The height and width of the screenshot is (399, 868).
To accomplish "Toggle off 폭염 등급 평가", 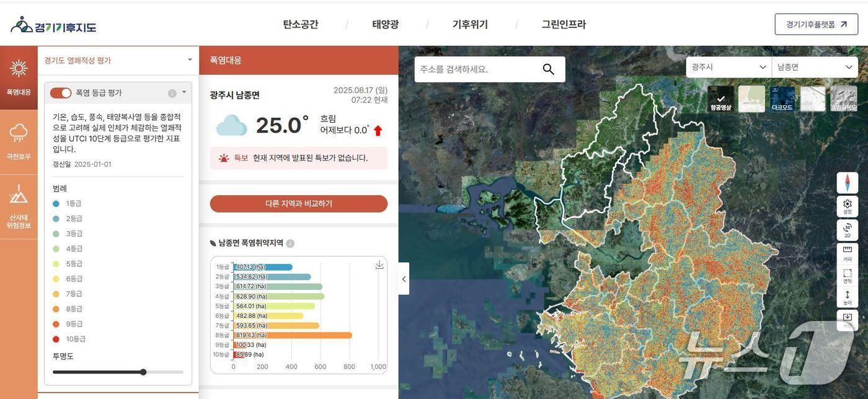I will (x=61, y=92).
